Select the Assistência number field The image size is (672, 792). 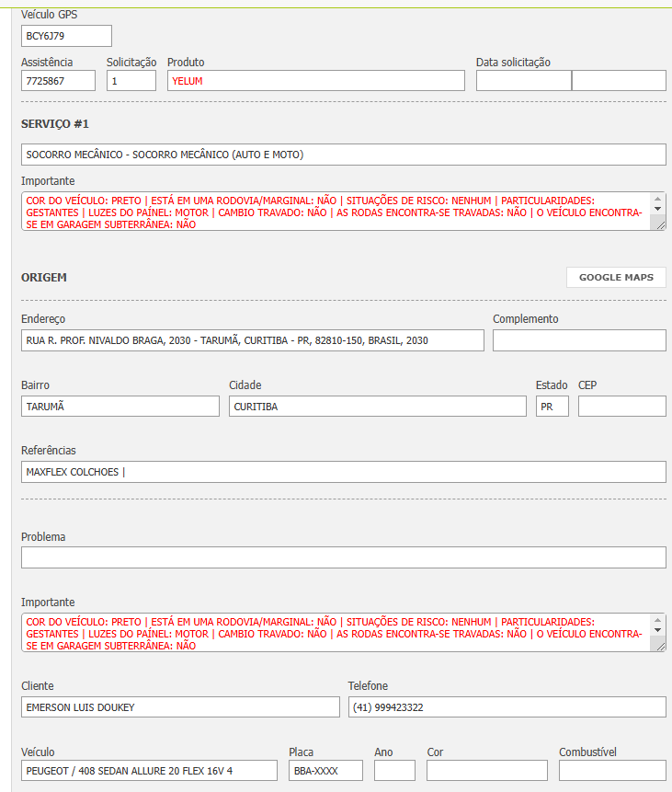point(58,81)
